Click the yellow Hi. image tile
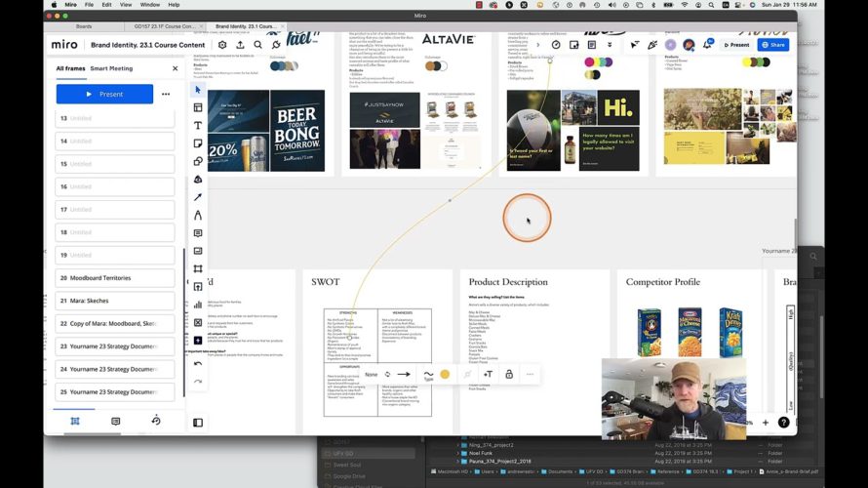 click(618, 107)
